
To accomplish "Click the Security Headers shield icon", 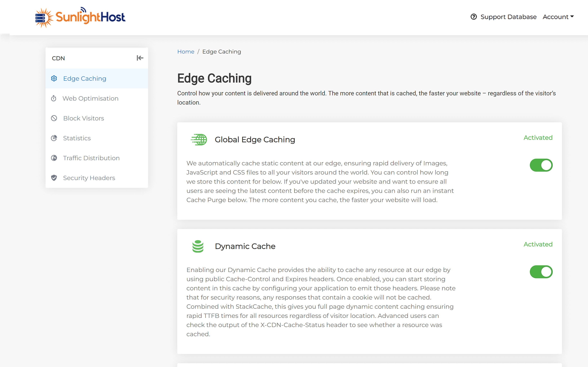I will 54,178.
